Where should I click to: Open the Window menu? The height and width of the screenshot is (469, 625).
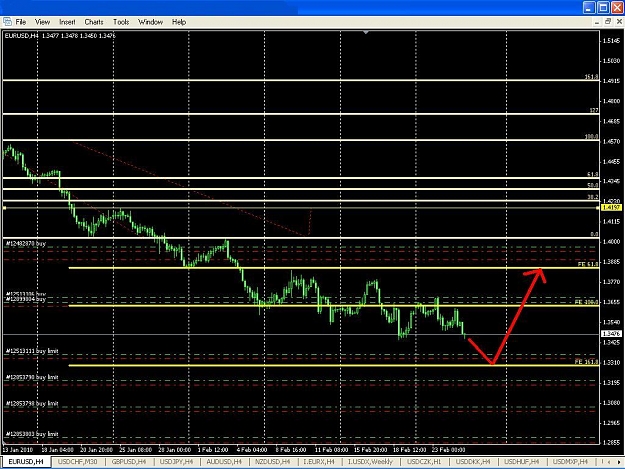(x=150, y=22)
